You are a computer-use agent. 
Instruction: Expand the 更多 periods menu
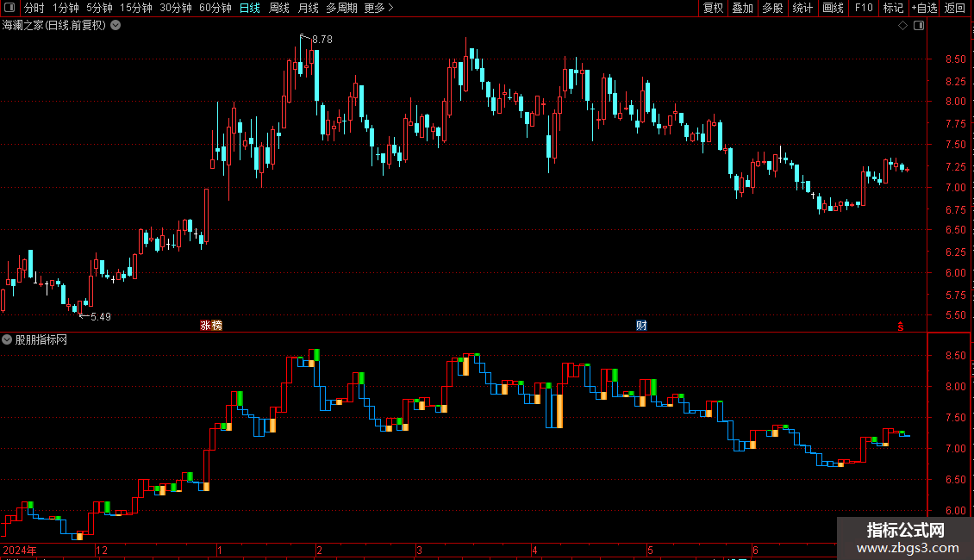pos(378,8)
